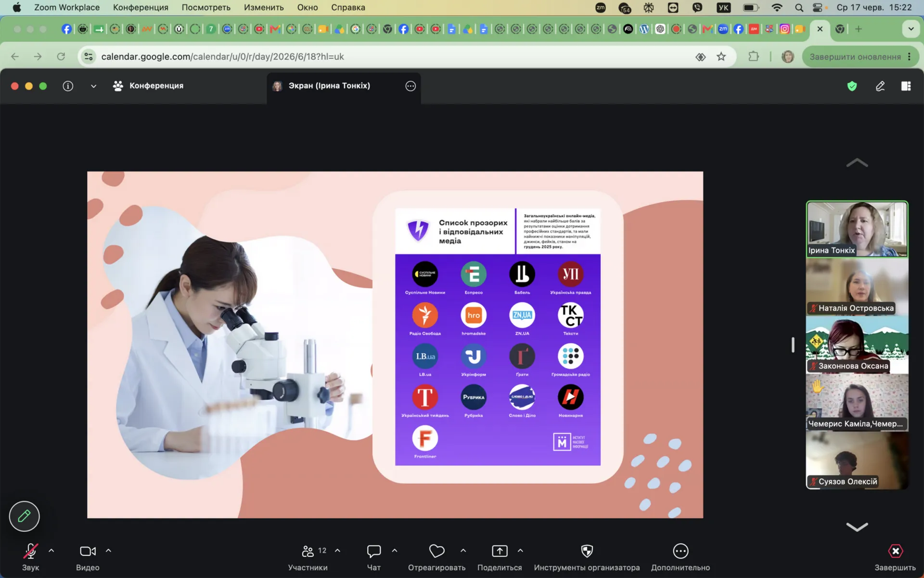Open the Chrome profile avatar
The height and width of the screenshot is (578, 924).
(x=788, y=56)
